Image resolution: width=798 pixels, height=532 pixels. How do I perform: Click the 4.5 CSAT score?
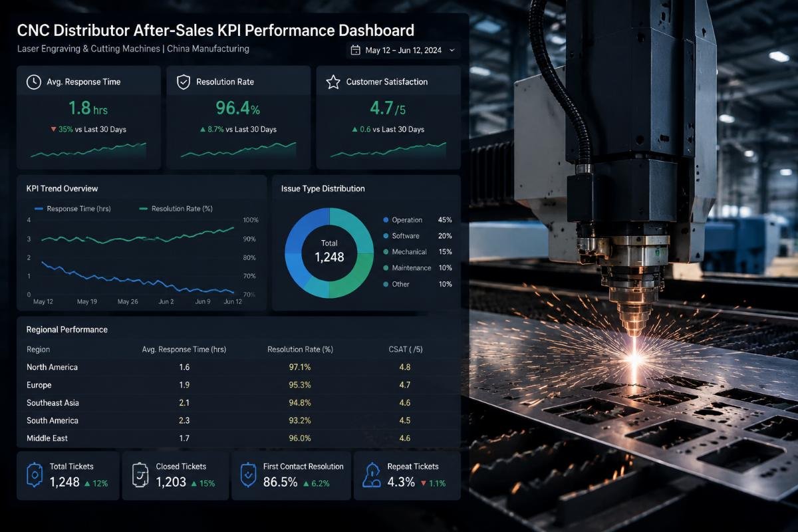(404, 420)
